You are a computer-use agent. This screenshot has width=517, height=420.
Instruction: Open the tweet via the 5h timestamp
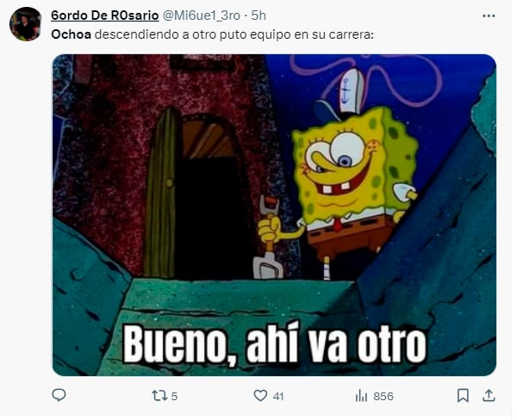pyautogui.click(x=258, y=15)
